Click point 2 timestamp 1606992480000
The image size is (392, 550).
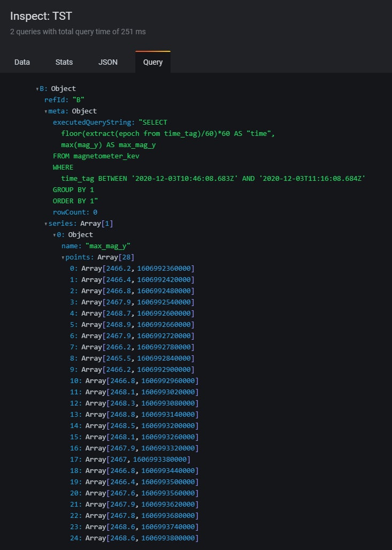click(x=164, y=291)
